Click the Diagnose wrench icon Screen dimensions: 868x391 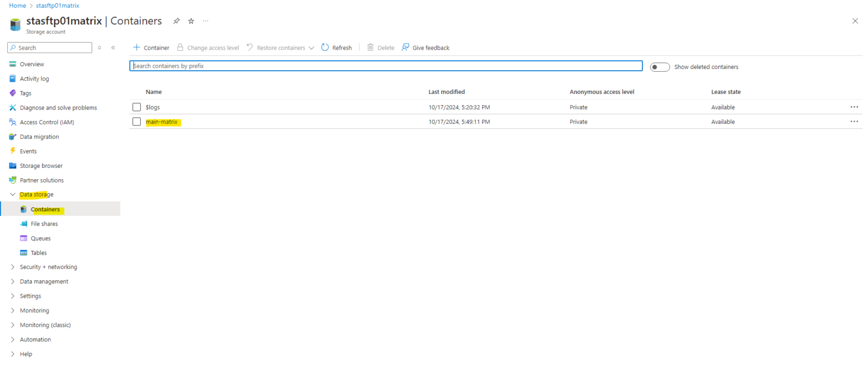(x=12, y=107)
